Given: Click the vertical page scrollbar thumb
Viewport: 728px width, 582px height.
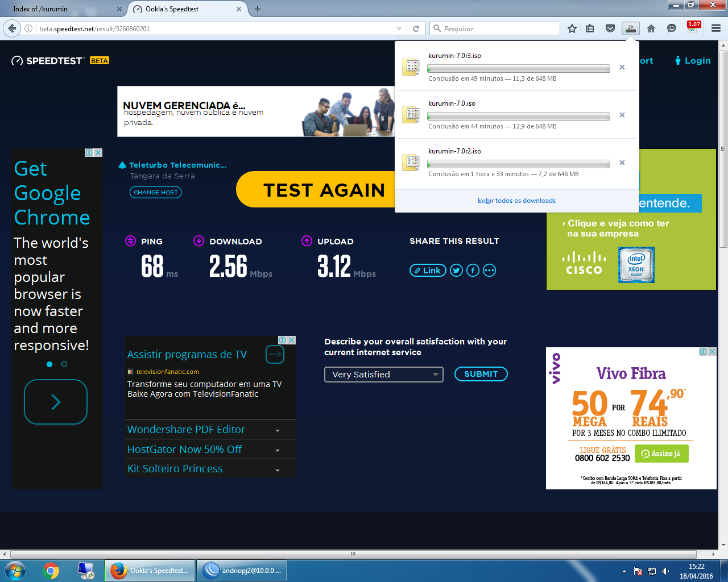Looking at the screenshot, I should 723,149.
